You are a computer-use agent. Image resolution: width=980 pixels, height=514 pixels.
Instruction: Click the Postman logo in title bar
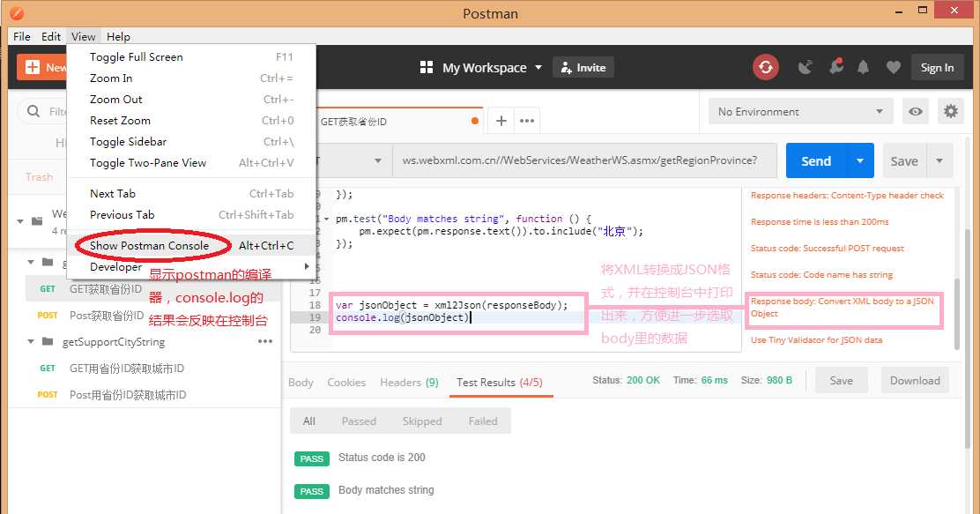17,12
